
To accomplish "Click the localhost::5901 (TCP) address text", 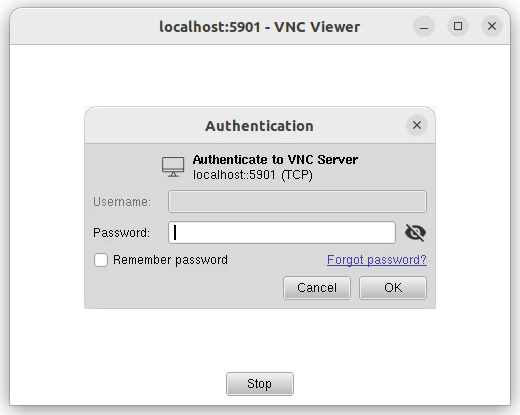I will tap(253, 175).
